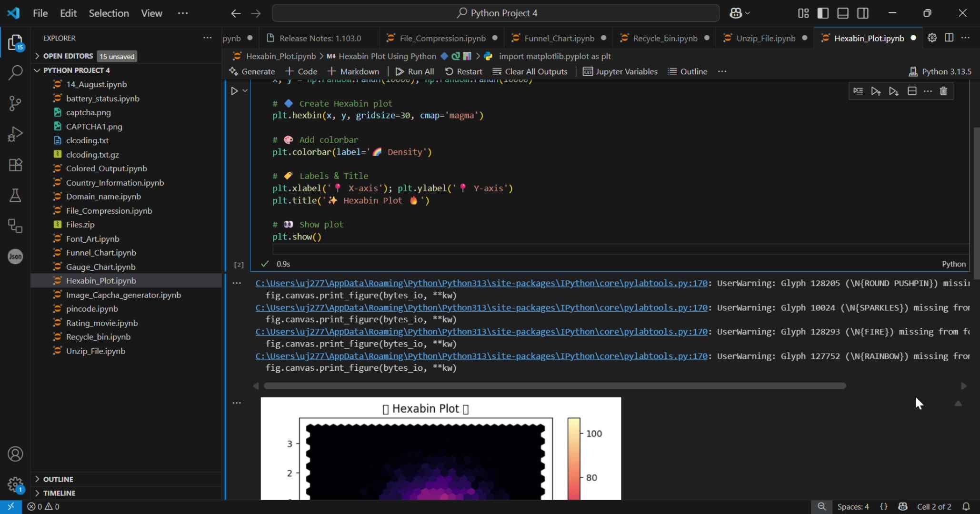Split the active notebook cell
This screenshot has width=980, height=514.
(x=912, y=91)
